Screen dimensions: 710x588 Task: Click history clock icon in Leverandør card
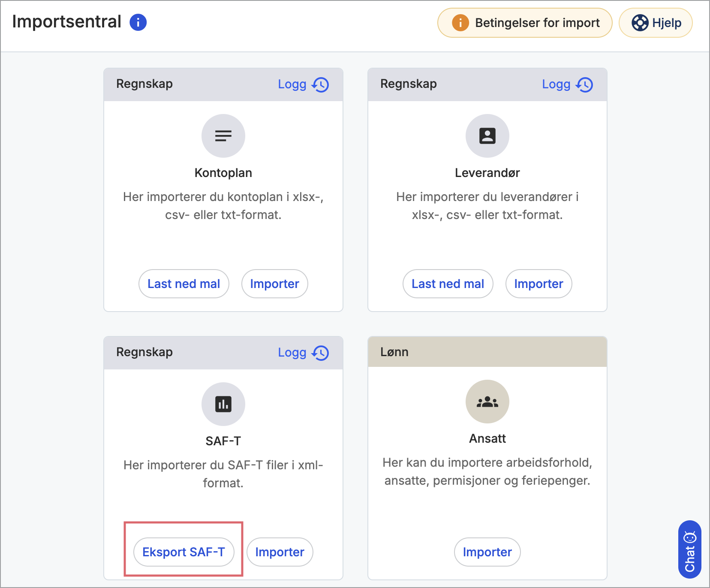(x=584, y=84)
